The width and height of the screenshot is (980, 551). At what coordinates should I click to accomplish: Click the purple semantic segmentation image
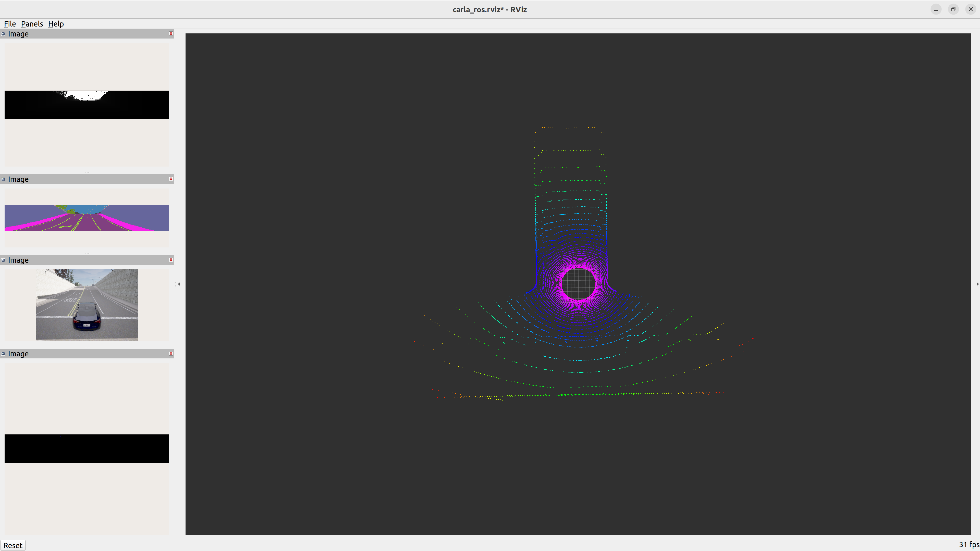click(87, 218)
